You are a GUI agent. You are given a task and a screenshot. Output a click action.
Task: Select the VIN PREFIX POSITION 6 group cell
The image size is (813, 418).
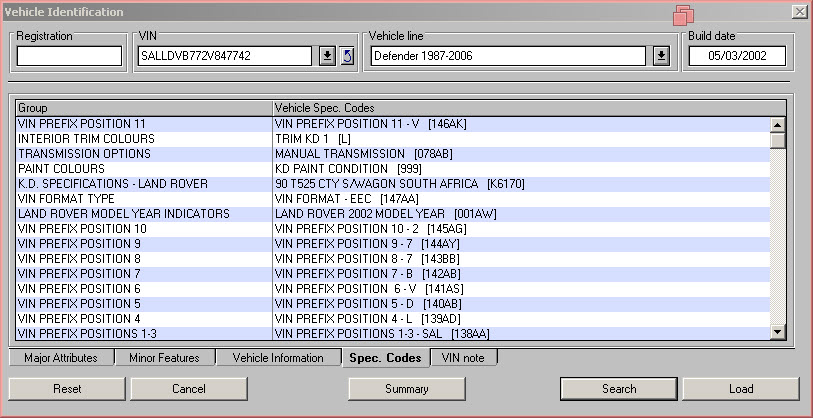pyautogui.click(x=144, y=289)
